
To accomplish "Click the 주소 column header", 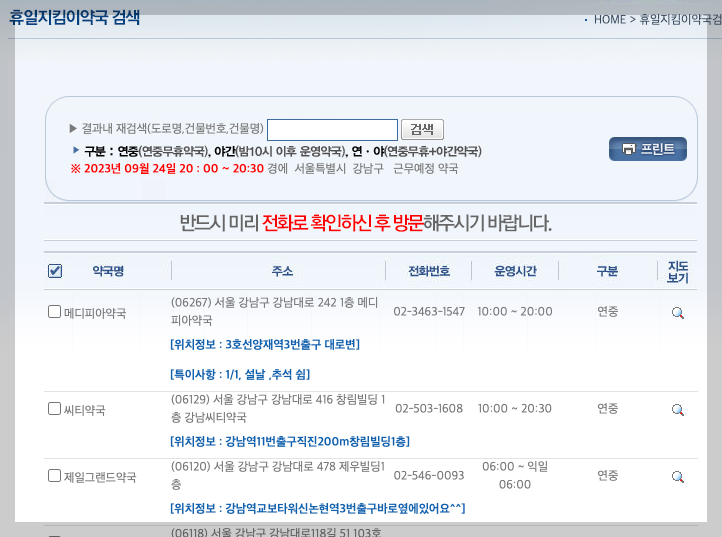I will [282, 271].
